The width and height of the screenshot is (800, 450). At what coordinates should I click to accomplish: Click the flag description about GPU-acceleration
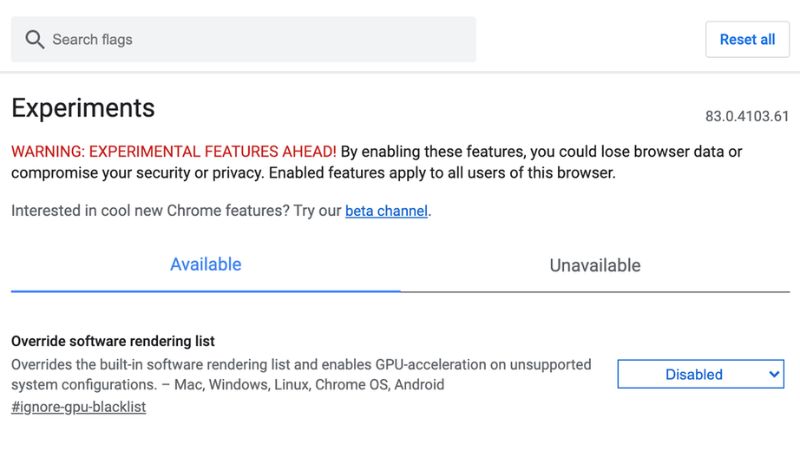pos(300,365)
